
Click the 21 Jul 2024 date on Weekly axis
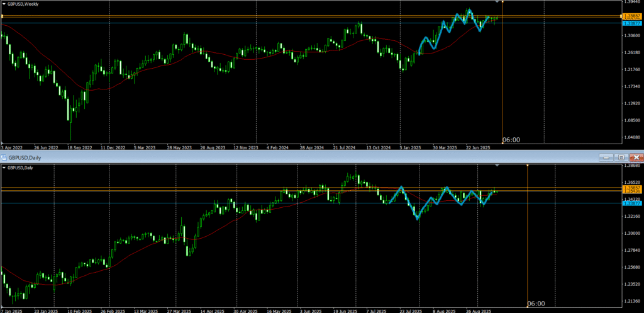click(345, 147)
